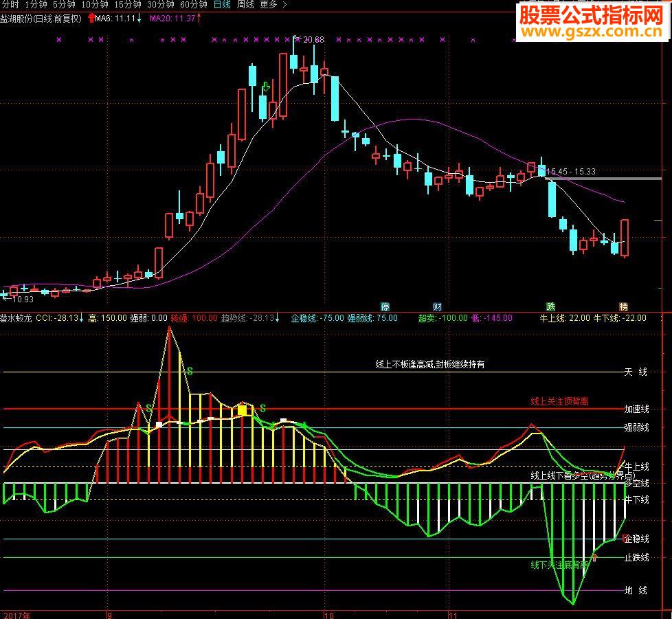Click the 地线 line label
The width and height of the screenshot is (672, 619).
(x=636, y=590)
